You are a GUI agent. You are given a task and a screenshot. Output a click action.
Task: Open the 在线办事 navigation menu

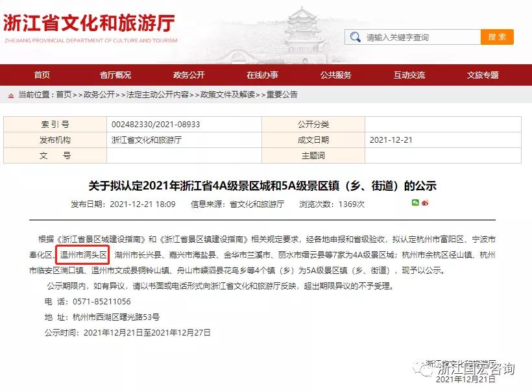point(262,75)
